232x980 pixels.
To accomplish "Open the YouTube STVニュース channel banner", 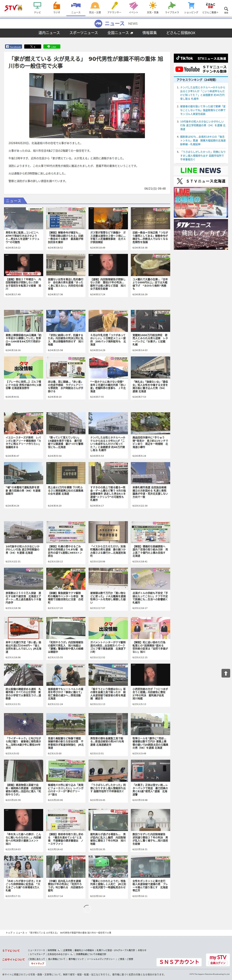I will pyautogui.click(x=201, y=69).
